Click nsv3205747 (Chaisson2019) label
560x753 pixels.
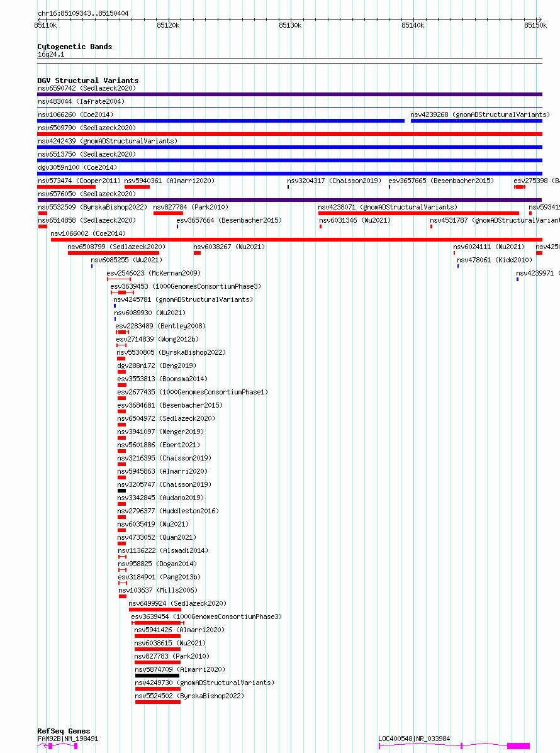164,484
